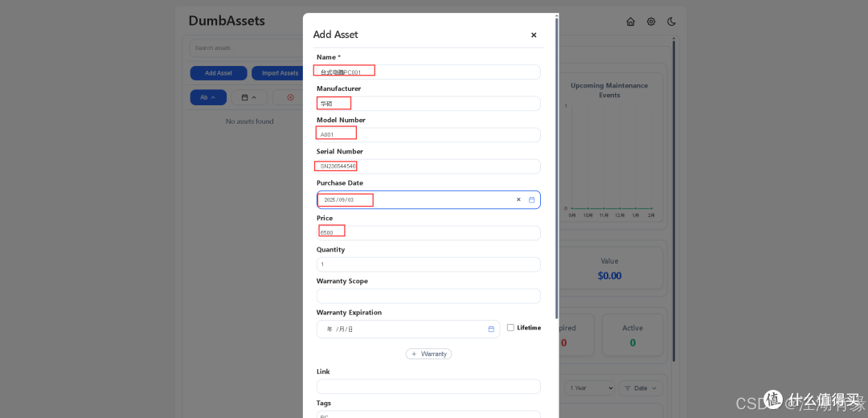Open Purchase Date calendar picker
Image resolution: width=868 pixels, height=418 pixels.
(x=531, y=199)
